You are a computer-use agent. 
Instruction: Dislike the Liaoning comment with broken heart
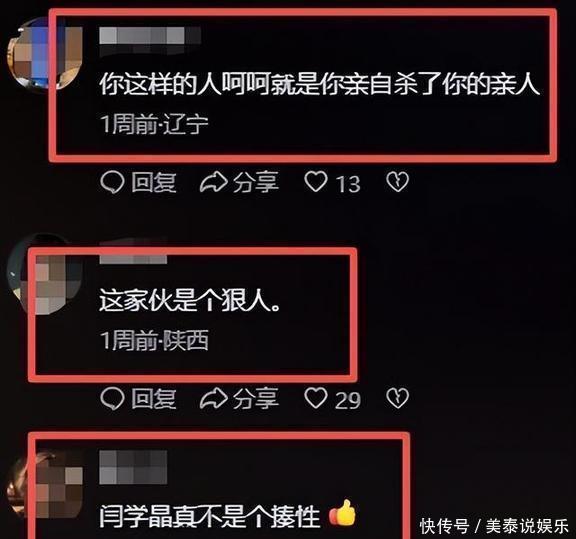(397, 182)
